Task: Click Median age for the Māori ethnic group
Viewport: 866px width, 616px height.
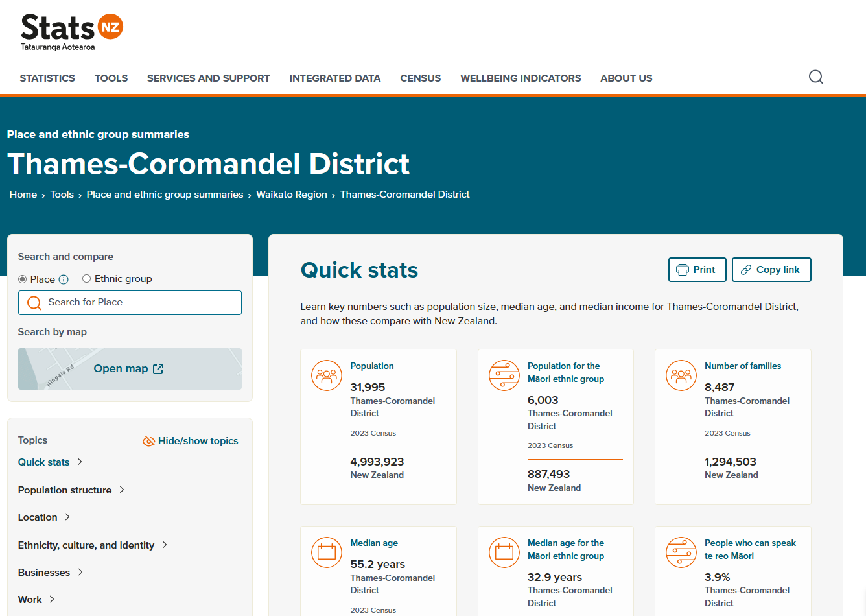Action: pos(566,550)
